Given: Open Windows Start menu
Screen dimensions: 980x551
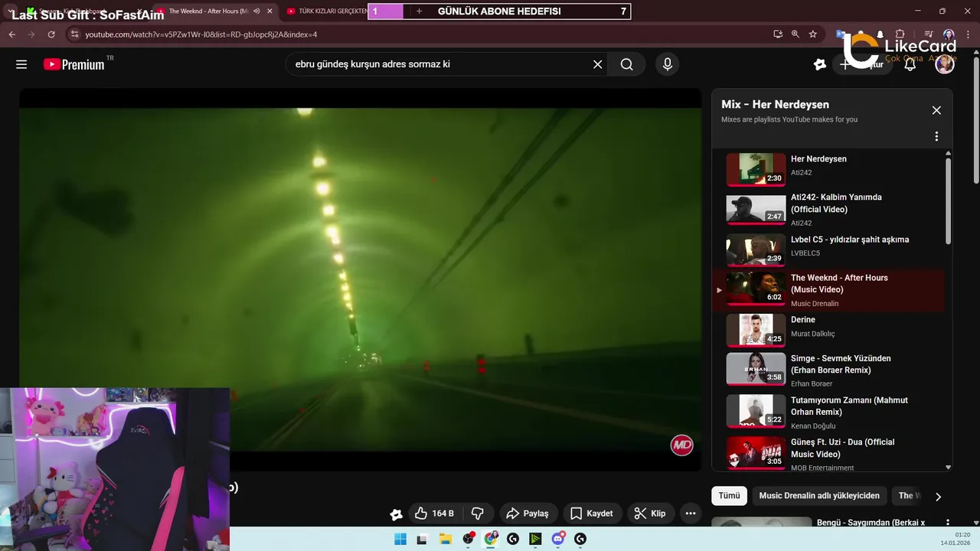Looking at the screenshot, I should coord(400,539).
